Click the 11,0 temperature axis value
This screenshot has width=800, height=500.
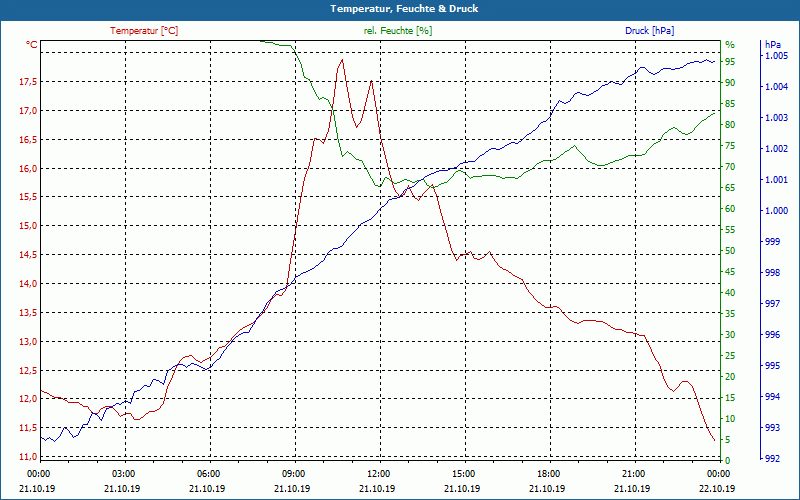[28, 457]
